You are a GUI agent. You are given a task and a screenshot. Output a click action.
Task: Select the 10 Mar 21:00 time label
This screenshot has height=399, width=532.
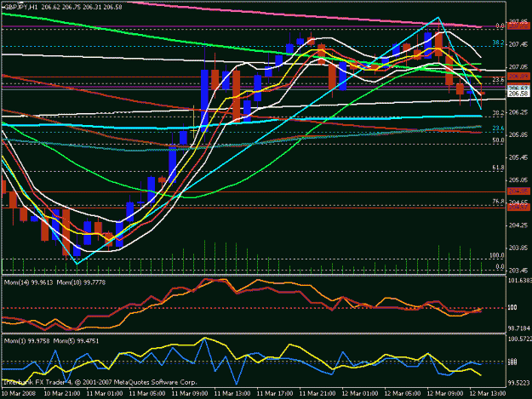click(62, 394)
